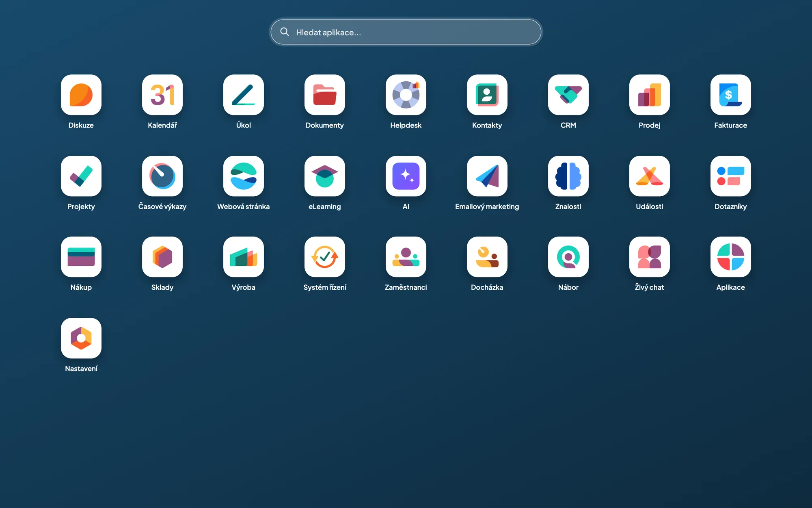Open the Nákup app
This screenshot has width=812, height=508.
(81, 257)
